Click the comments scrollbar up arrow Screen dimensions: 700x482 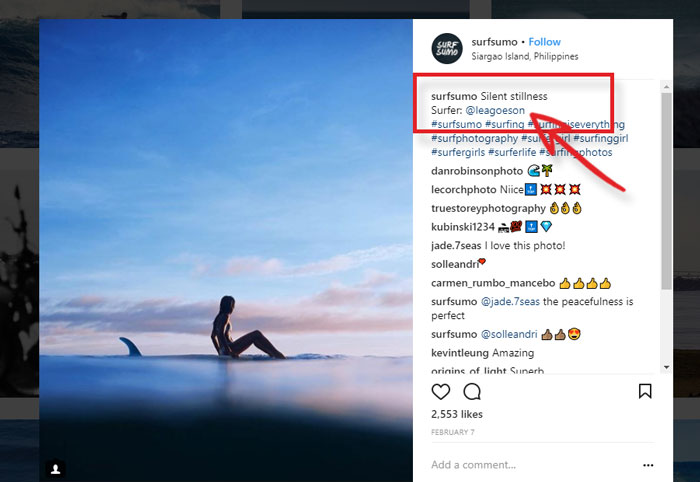click(x=667, y=87)
